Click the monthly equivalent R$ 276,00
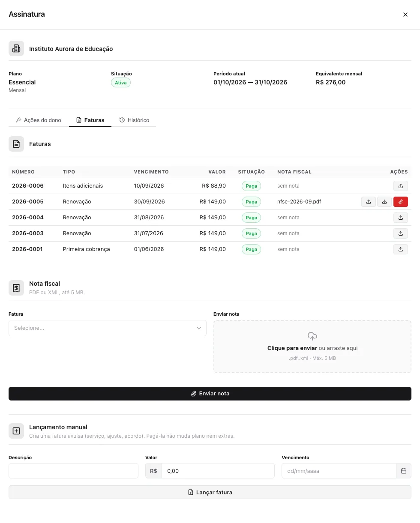The image size is (420, 523). [x=330, y=82]
